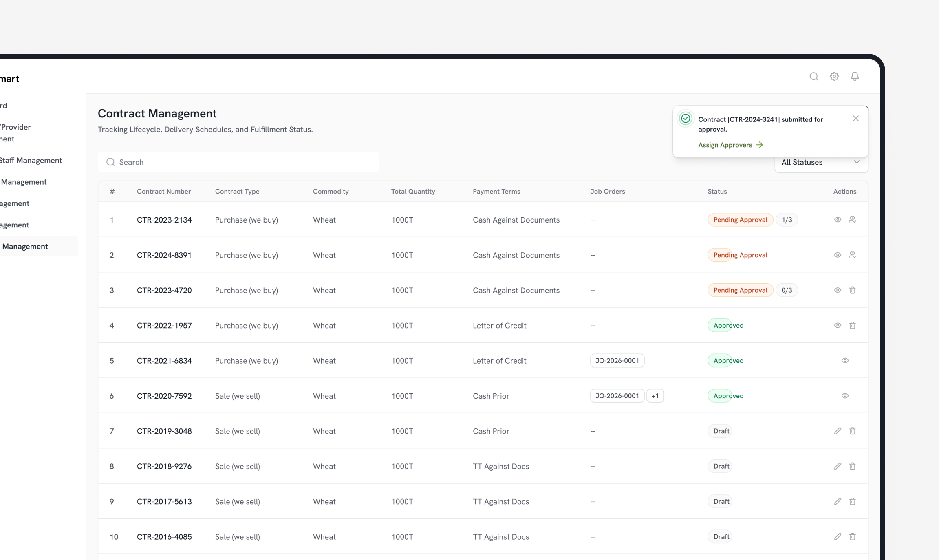Assign approvers for CTR-2023-2134
Image resolution: width=939 pixels, height=560 pixels.
(x=852, y=220)
